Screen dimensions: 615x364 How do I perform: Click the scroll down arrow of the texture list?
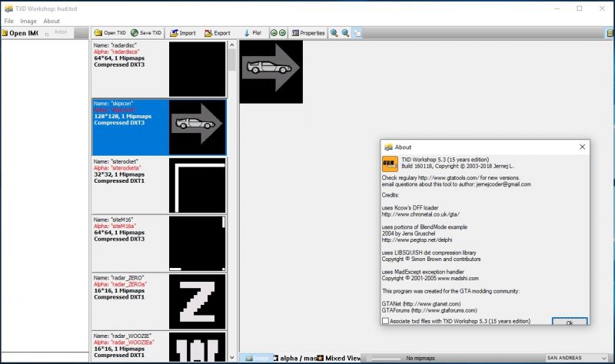click(x=232, y=357)
